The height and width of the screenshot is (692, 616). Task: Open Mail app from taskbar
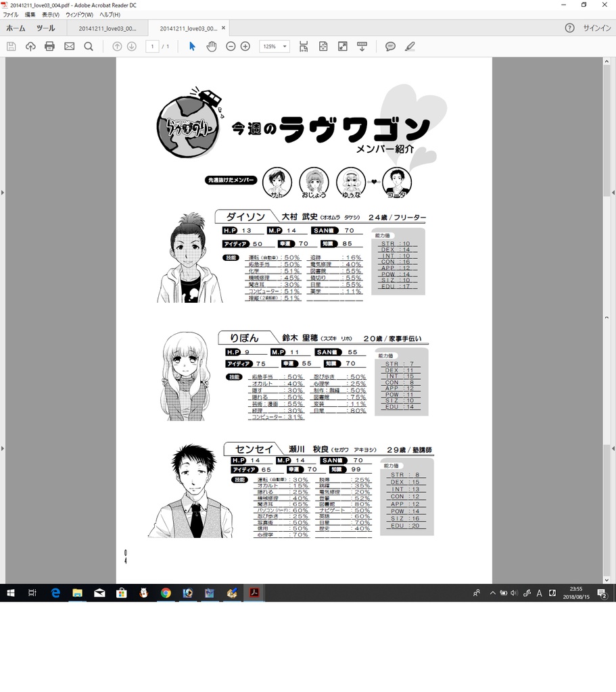tap(99, 593)
